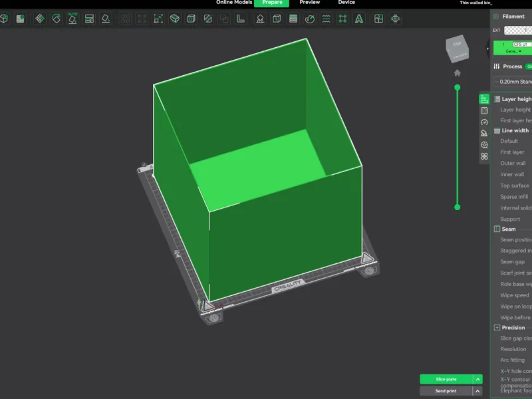Click the top handle of the vertical slider
This screenshot has height=399, width=532.
(458, 88)
